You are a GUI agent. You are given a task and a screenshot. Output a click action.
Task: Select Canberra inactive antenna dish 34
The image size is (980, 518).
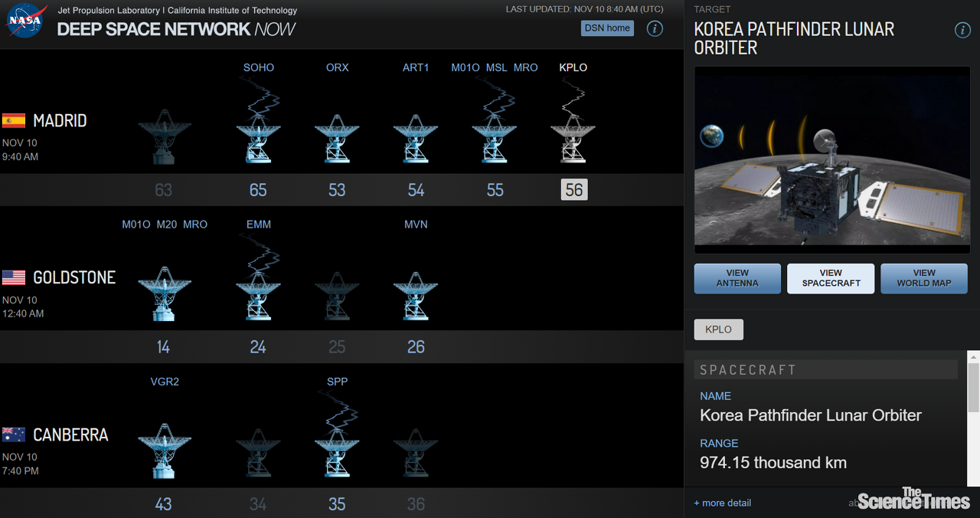(258, 452)
